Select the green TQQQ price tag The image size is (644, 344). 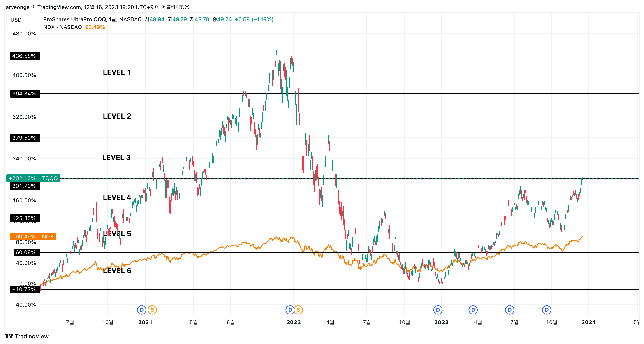[x=50, y=178]
